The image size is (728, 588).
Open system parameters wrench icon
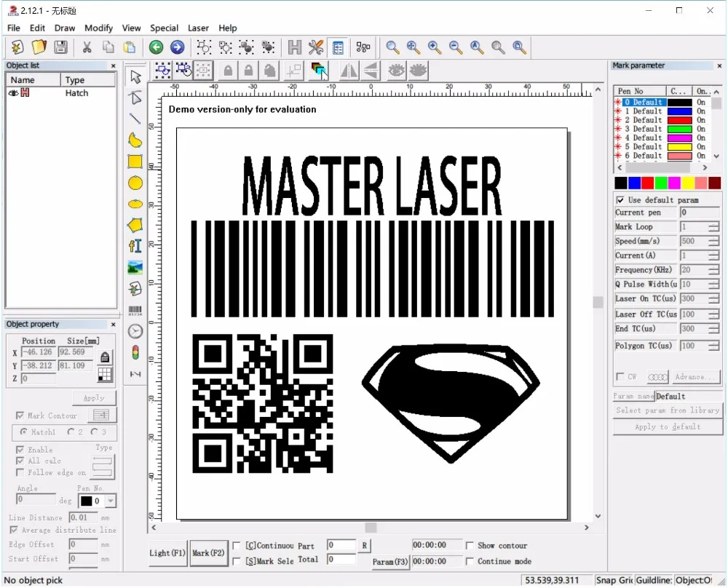coord(316,47)
